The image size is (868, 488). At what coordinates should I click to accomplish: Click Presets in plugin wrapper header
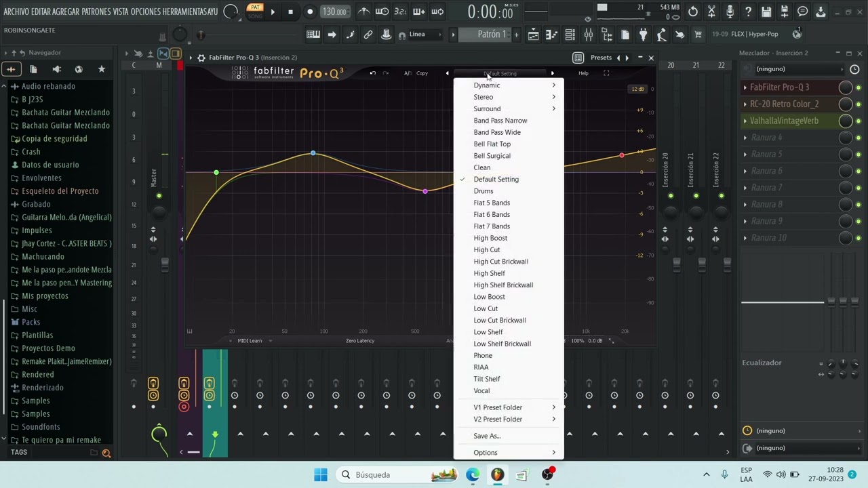click(x=601, y=58)
